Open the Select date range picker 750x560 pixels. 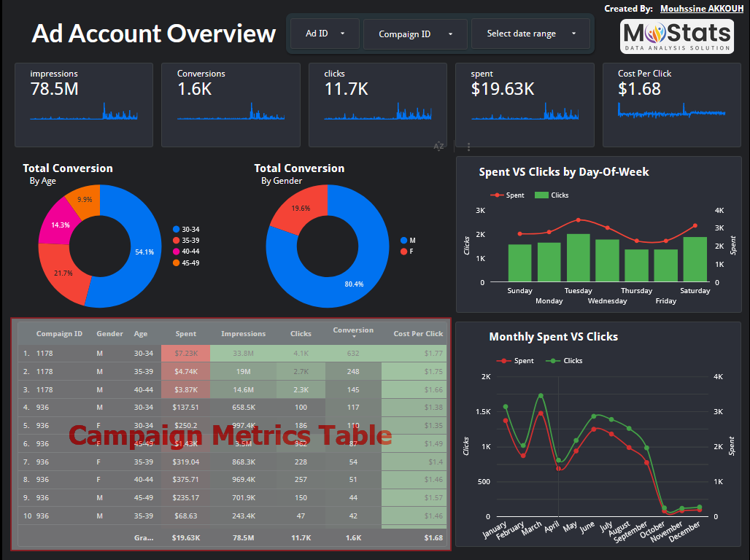(x=530, y=34)
